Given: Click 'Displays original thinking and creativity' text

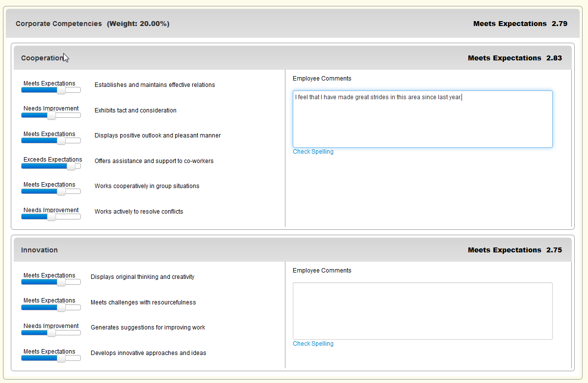Looking at the screenshot, I should [143, 277].
